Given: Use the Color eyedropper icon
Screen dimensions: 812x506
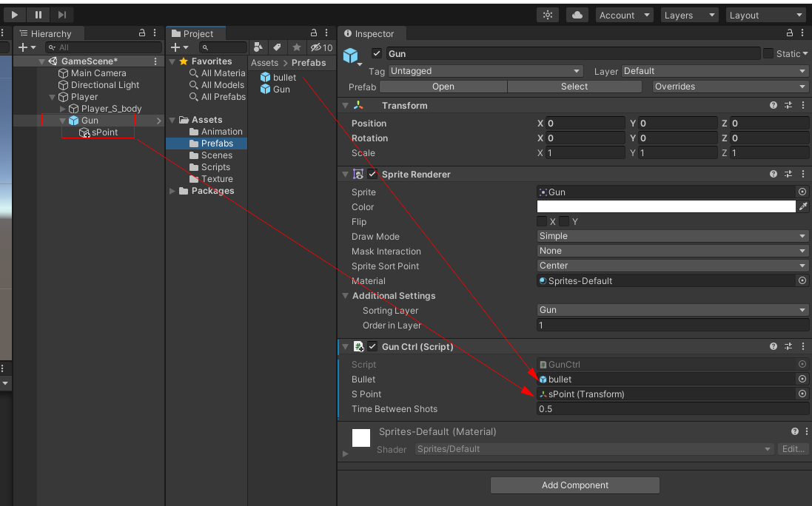Looking at the screenshot, I should coord(803,206).
